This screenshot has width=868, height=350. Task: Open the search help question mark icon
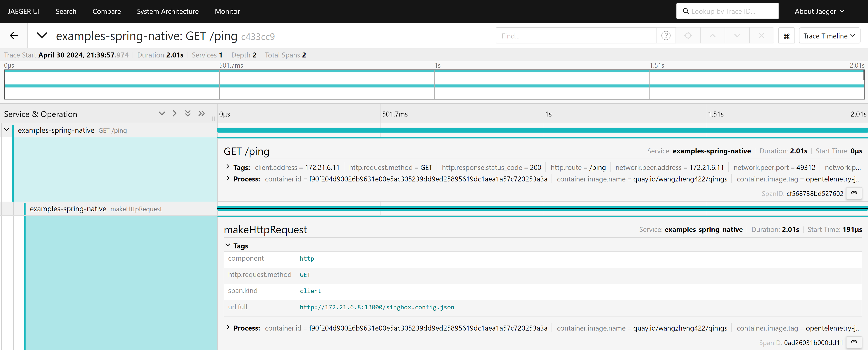(666, 36)
